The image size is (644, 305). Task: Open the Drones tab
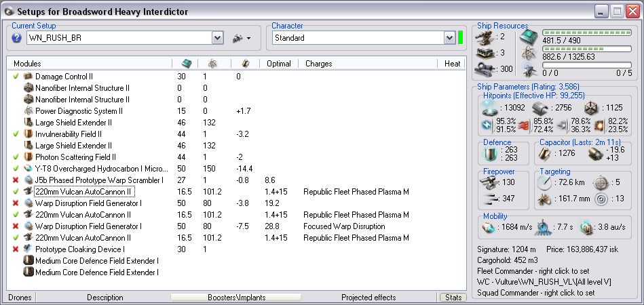(20, 298)
